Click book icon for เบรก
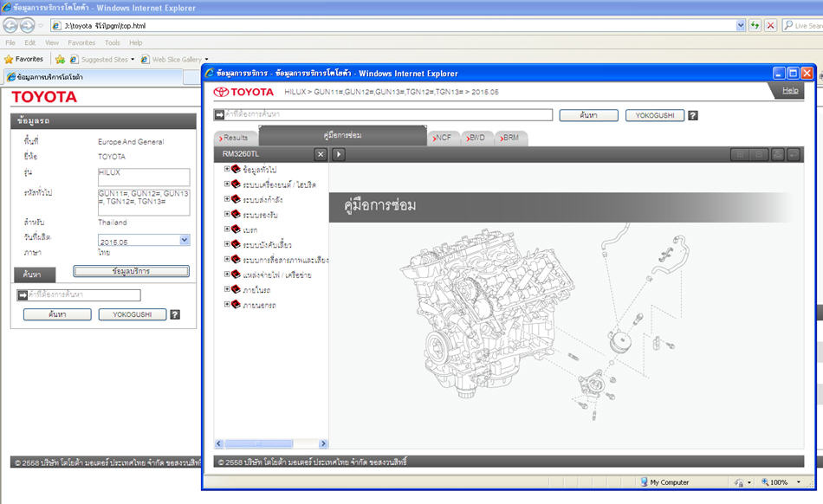823x504 pixels. click(x=236, y=229)
